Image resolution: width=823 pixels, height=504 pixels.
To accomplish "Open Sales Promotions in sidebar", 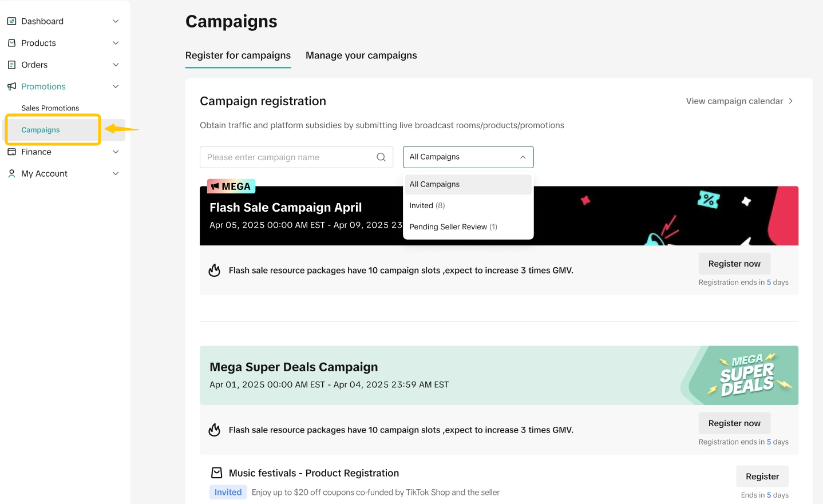I will coord(50,108).
